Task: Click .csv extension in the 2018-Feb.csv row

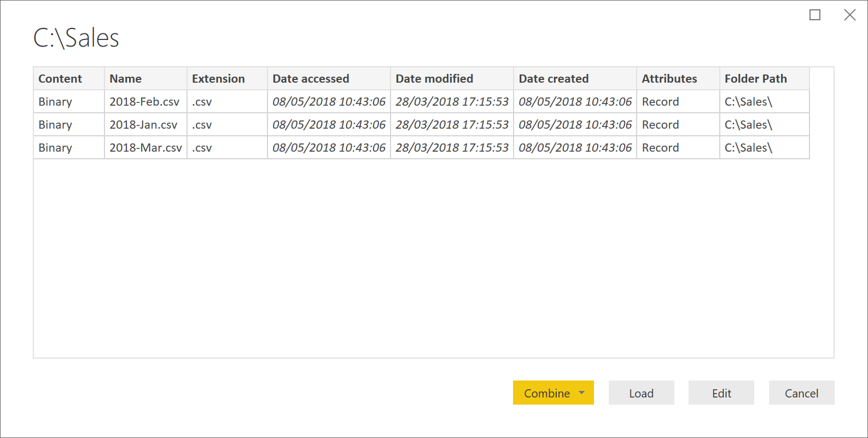Action: click(202, 102)
